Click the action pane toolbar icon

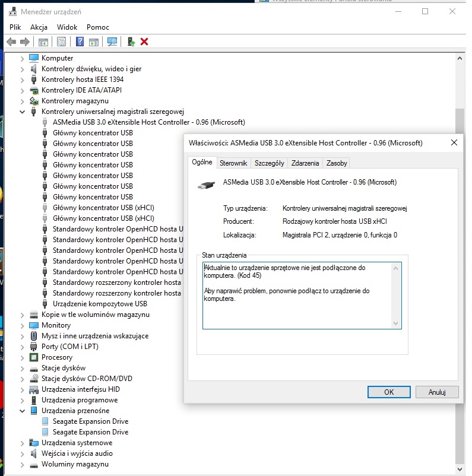[x=94, y=42]
